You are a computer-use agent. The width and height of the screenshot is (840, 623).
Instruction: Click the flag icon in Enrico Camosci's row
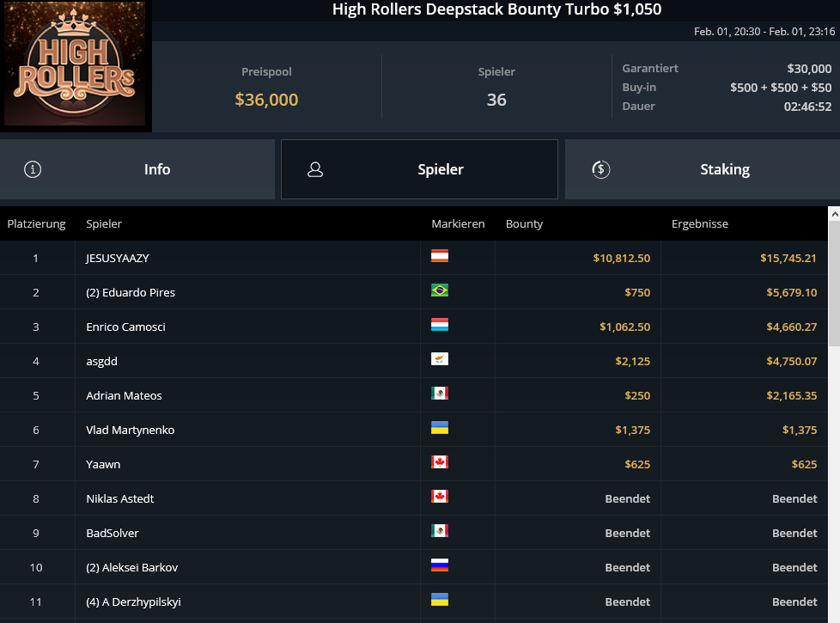(439, 325)
